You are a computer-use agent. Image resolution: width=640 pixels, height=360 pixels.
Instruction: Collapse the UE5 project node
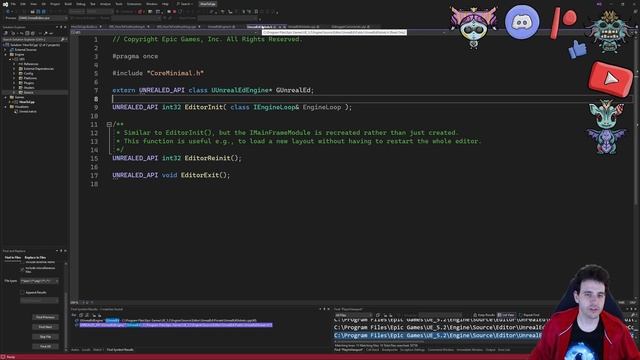tap(10, 59)
